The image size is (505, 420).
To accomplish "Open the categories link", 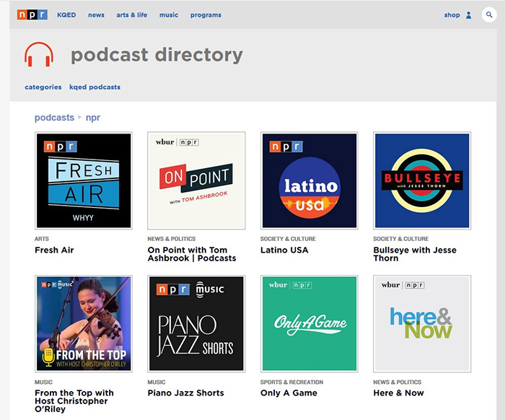I will [x=43, y=87].
